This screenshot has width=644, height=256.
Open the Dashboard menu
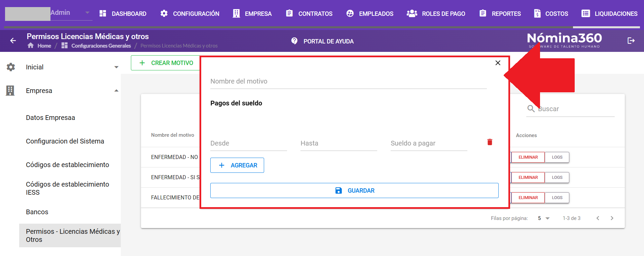123,13
